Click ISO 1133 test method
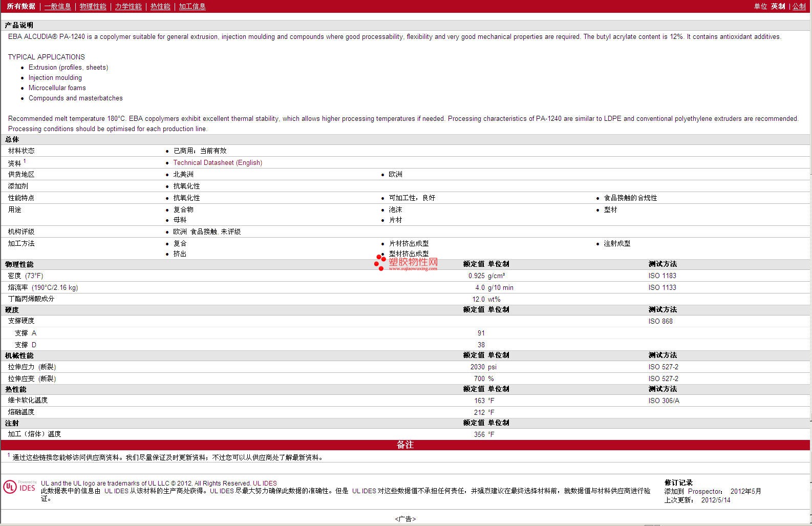This screenshot has width=812, height=526. click(x=662, y=287)
